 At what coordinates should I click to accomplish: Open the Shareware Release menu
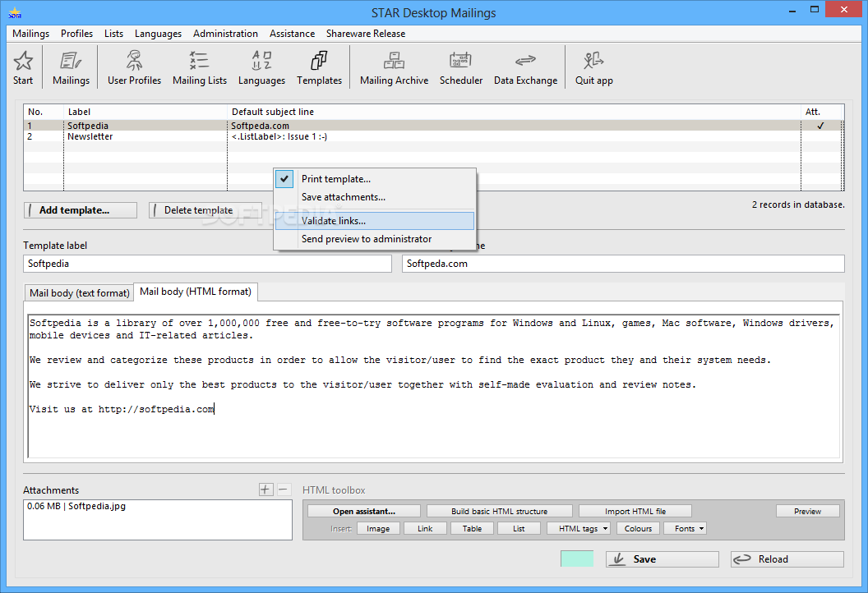tap(365, 34)
